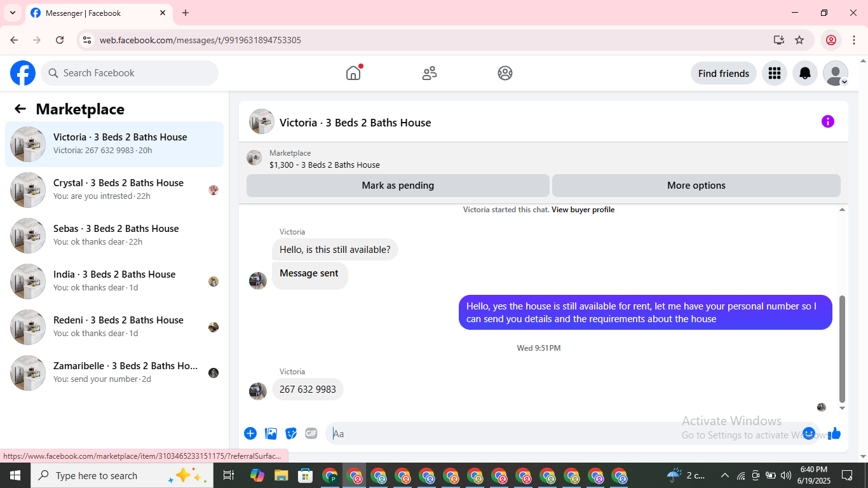This screenshot has height=488, width=868.
Task: Click the Search Facebook field
Action: coord(130,73)
